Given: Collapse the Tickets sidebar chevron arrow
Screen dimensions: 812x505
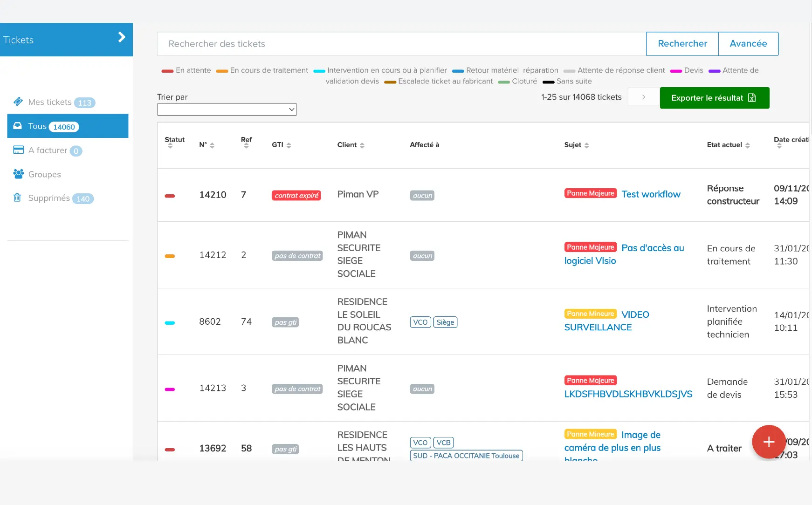Looking at the screenshot, I should click(x=122, y=37).
